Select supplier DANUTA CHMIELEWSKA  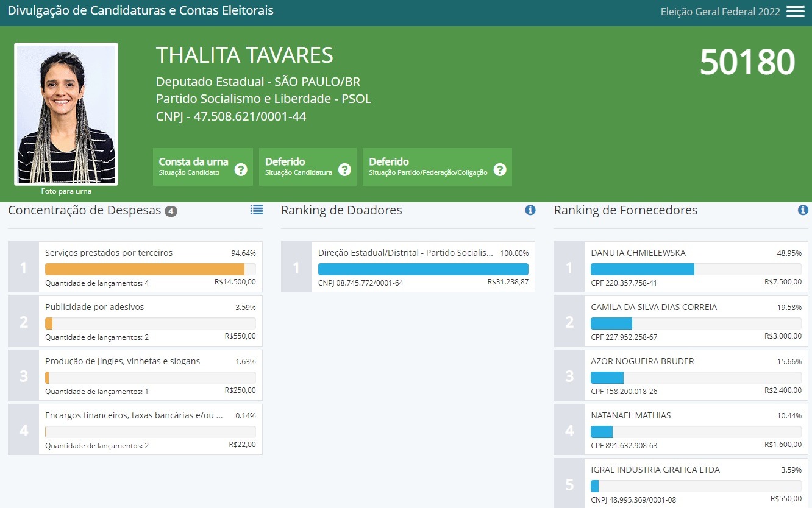[696, 267]
